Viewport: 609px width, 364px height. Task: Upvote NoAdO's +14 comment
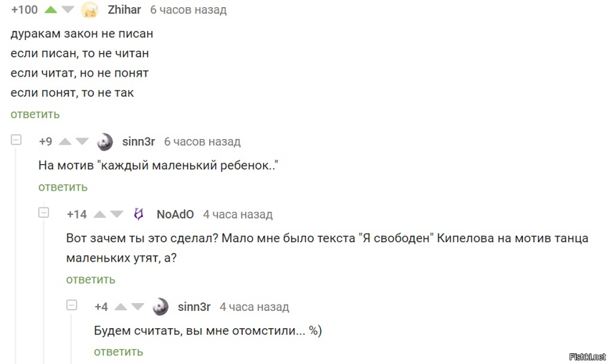point(100,214)
